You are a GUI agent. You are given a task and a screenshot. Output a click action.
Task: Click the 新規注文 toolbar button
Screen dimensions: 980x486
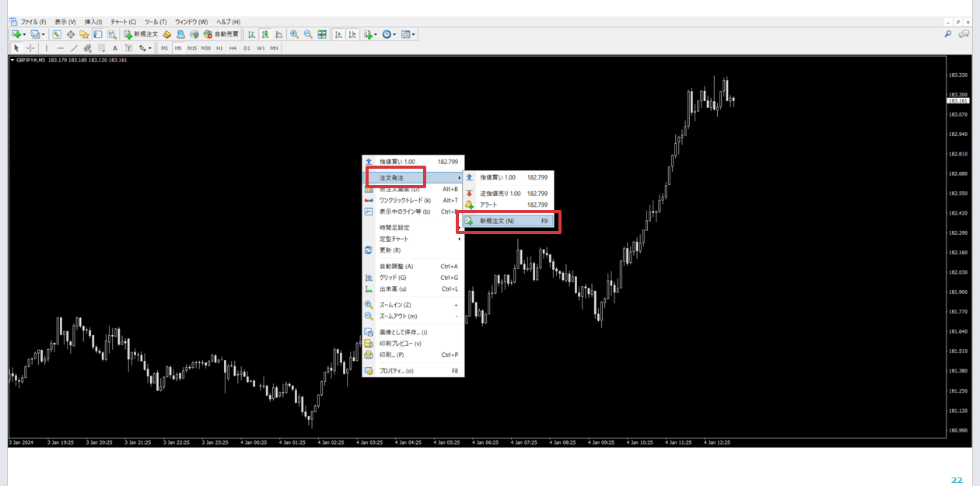[x=141, y=34]
